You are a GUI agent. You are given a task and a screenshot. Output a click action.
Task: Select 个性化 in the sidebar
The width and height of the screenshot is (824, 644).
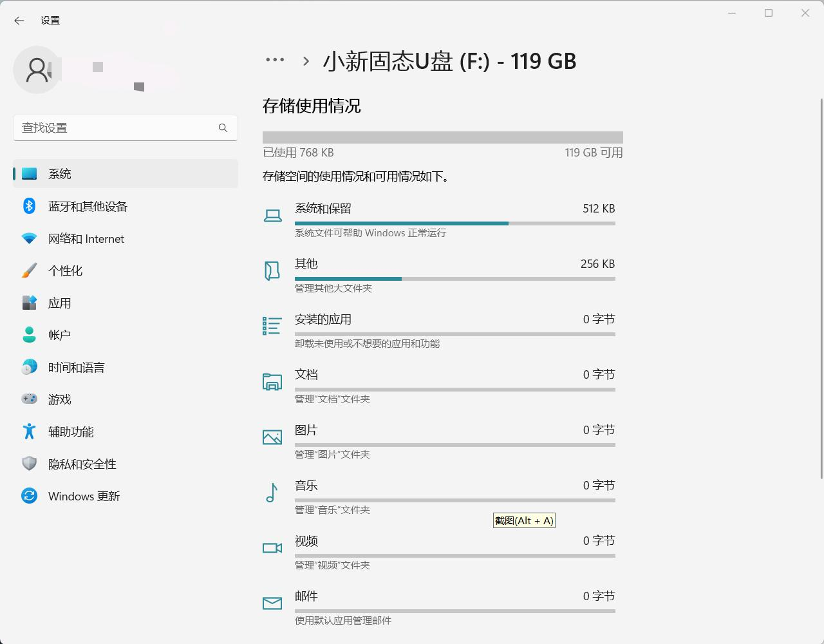pyautogui.click(x=126, y=270)
